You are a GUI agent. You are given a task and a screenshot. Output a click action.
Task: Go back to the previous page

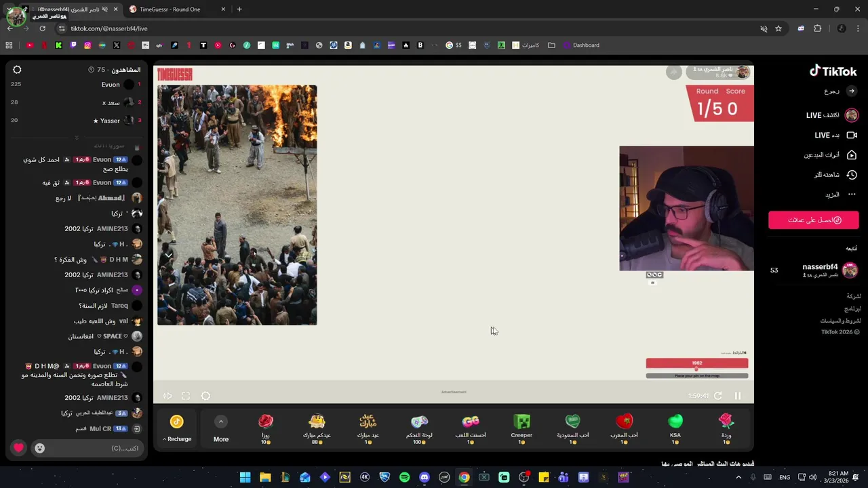(x=9, y=28)
